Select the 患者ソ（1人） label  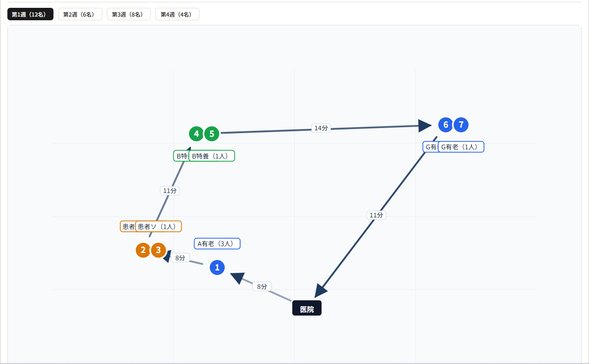(x=158, y=226)
